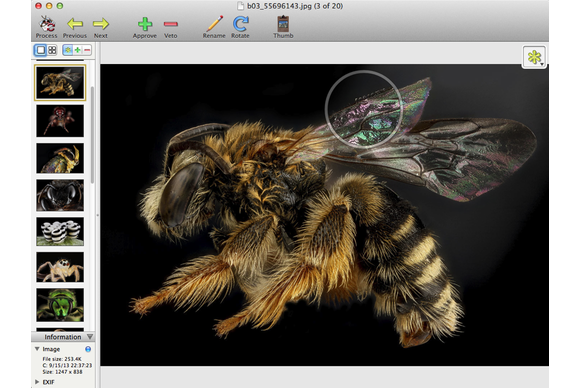Collapse the Image information section
The width and height of the screenshot is (580, 388).
tap(37, 349)
